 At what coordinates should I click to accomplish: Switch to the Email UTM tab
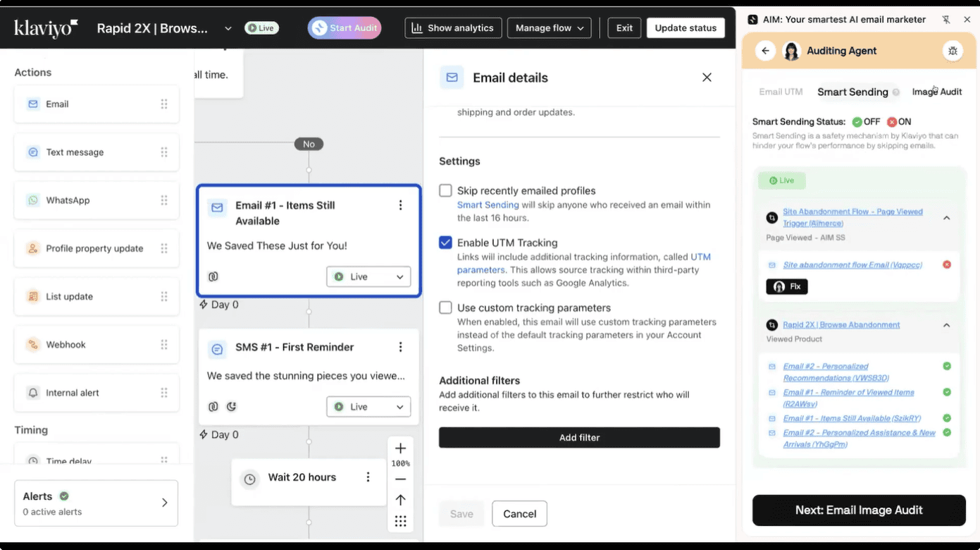click(x=781, y=92)
